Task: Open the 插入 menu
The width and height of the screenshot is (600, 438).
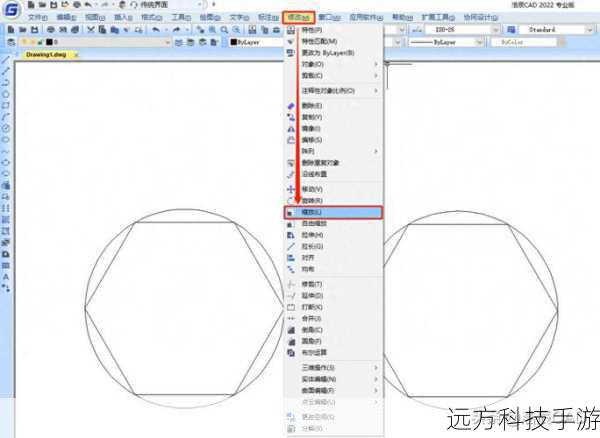Action: pyautogui.click(x=123, y=18)
